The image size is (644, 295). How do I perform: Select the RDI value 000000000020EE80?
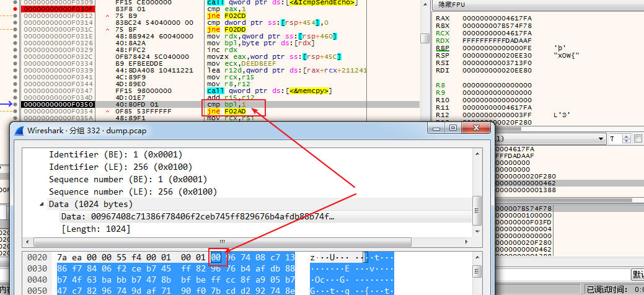point(497,70)
